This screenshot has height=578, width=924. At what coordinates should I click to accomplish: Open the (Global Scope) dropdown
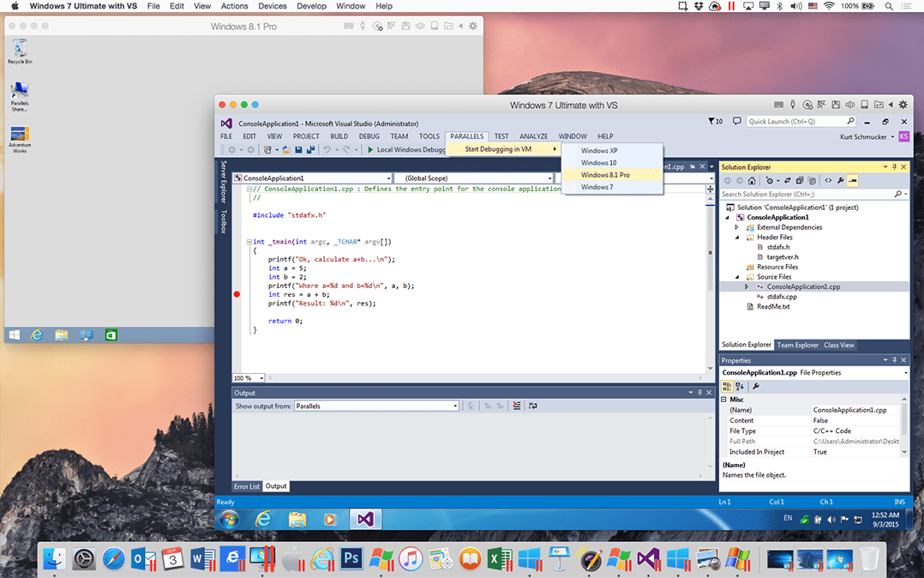(x=474, y=178)
